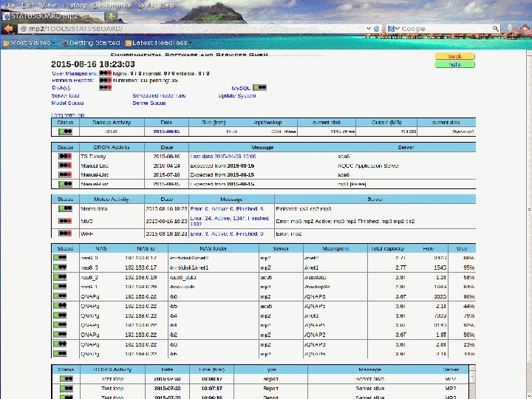Open the downloads arrow icon

click(x=510, y=29)
